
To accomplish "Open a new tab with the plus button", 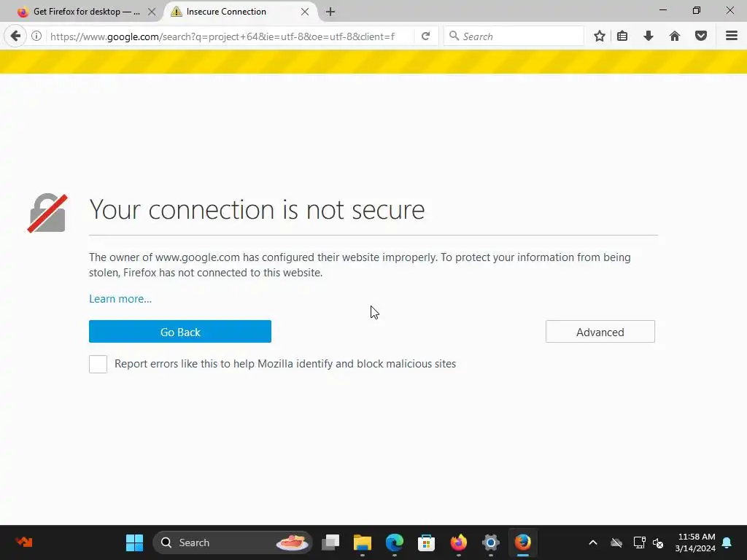I will 330,12.
